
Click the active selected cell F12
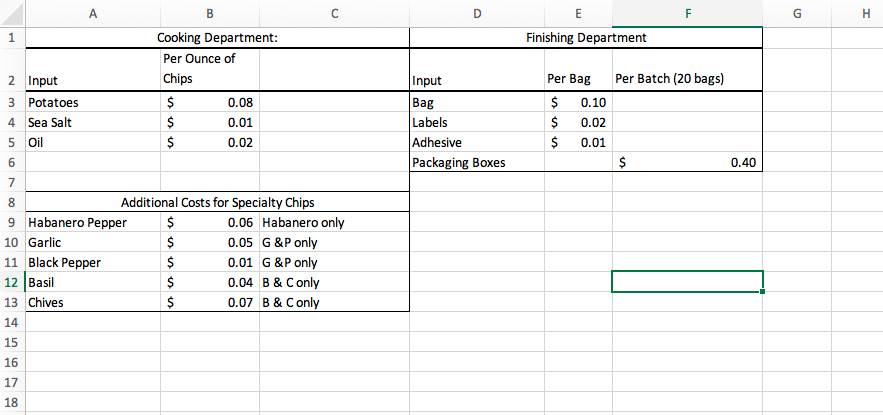coord(688,282)
